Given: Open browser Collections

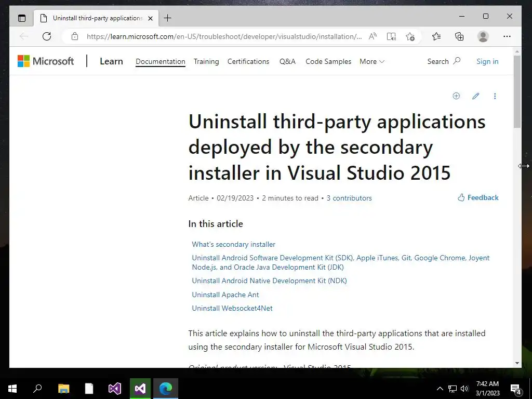Looking at the screenshot, I should coord(459,36).
